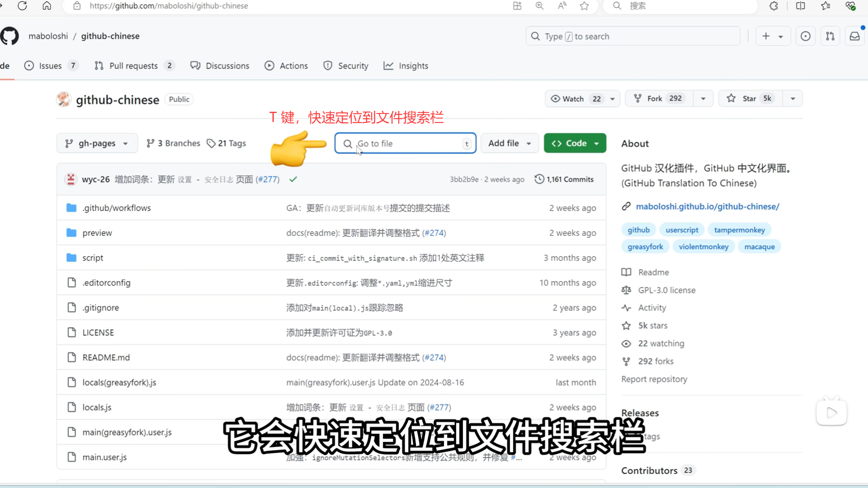This screenshot has width=868, height=488.
Task: Click the commit history clock icon
Action: point(539,179)
